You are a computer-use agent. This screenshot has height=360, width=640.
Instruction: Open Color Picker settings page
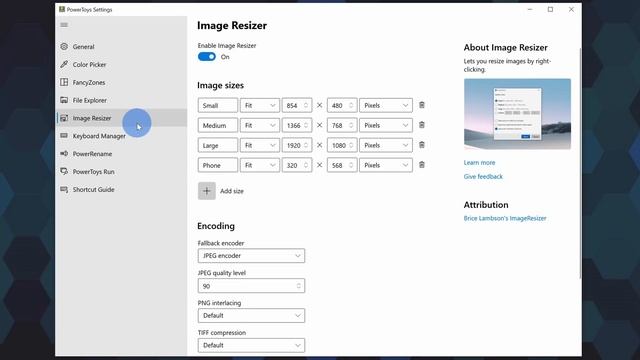pos(121,64)
